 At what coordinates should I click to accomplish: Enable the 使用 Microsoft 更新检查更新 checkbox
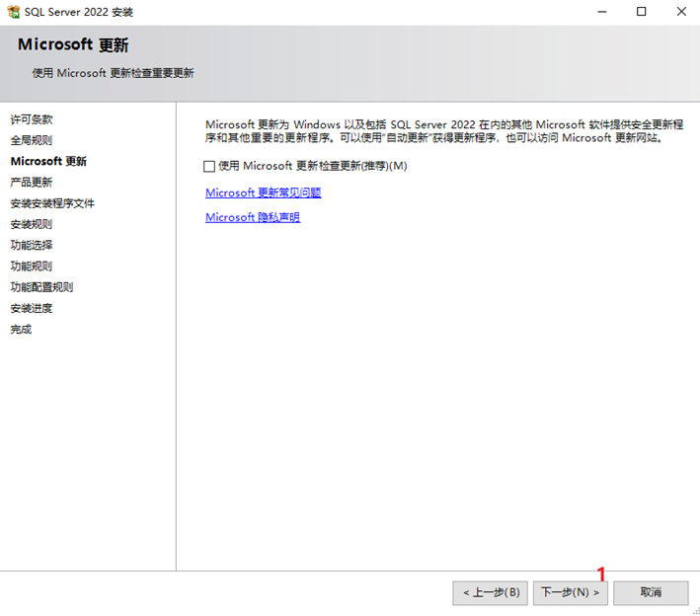209,167
